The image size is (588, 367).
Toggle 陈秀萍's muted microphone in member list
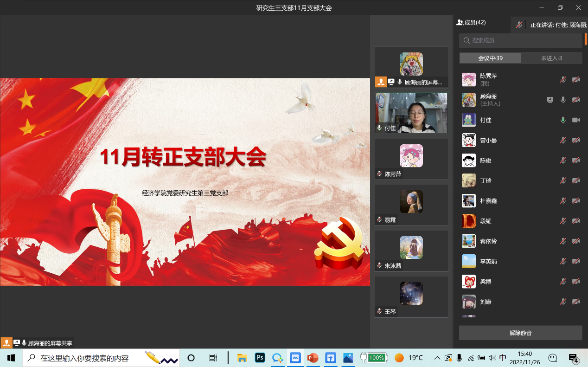point(562,80)
